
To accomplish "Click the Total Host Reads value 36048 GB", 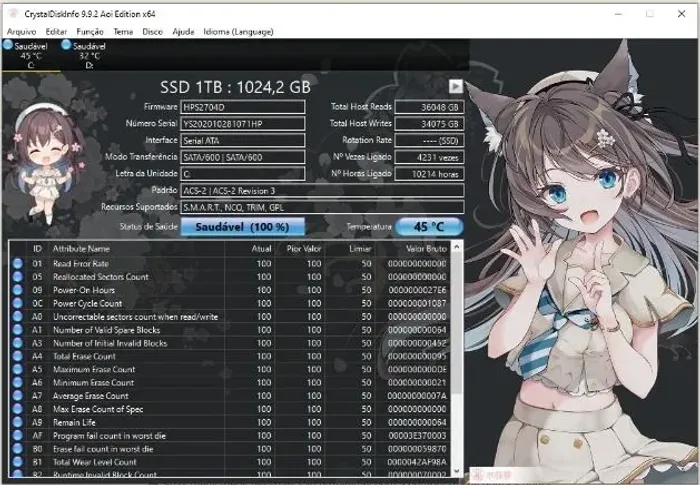I will [429, 107].
